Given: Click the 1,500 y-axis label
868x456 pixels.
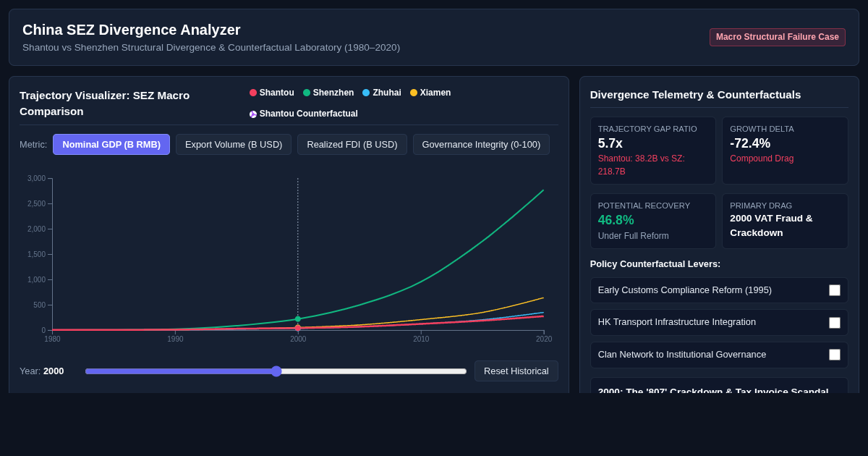Looking at the screenshot, I should (x=36, y=254).
